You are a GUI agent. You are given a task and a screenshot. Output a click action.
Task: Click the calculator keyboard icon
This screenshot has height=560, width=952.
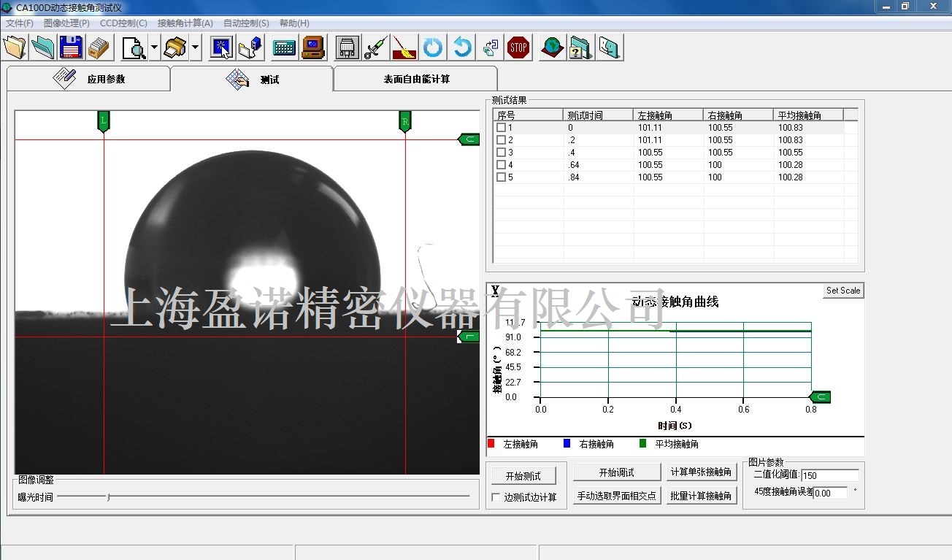pyautogui.click(x=284, y=48)
